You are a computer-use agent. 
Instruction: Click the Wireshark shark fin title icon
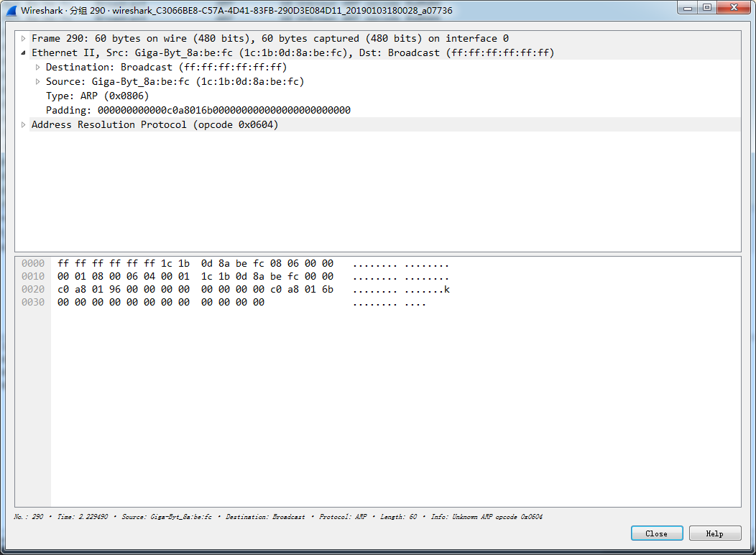point(11,11)
